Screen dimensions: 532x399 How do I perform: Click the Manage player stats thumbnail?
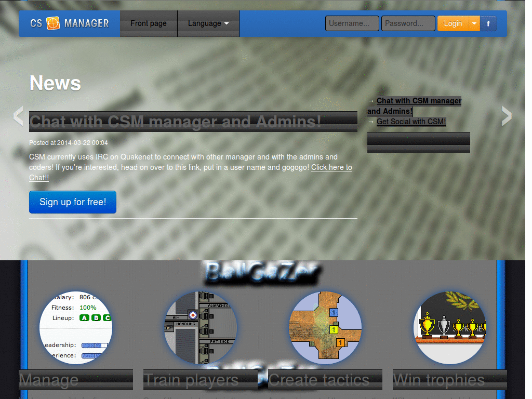76,328
